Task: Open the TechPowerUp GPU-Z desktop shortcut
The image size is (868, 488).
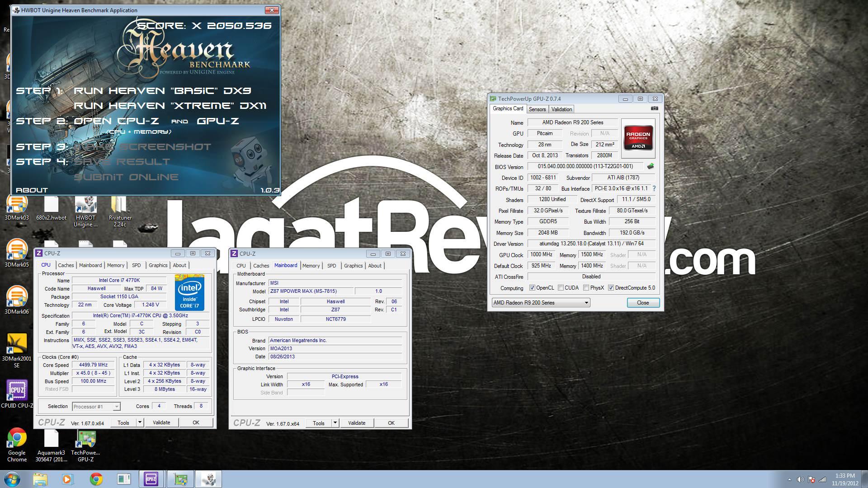Action: (x=85, y=445)
